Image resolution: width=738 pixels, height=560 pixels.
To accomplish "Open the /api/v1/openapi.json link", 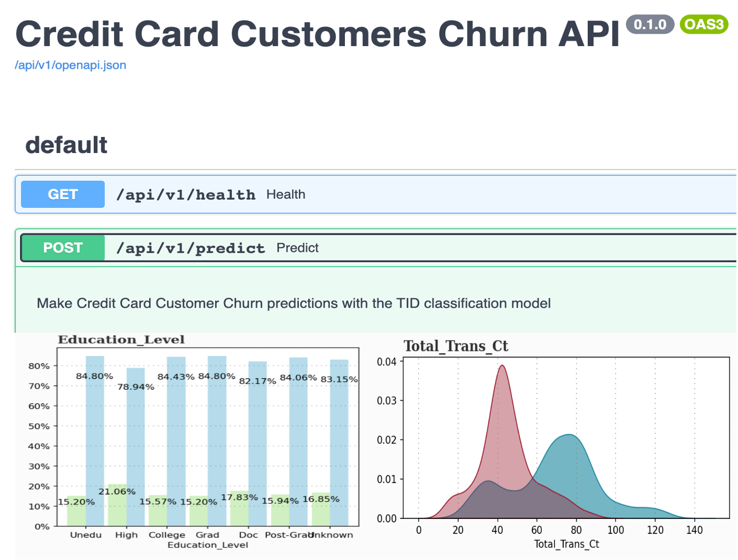I will (x=70, y=65).
